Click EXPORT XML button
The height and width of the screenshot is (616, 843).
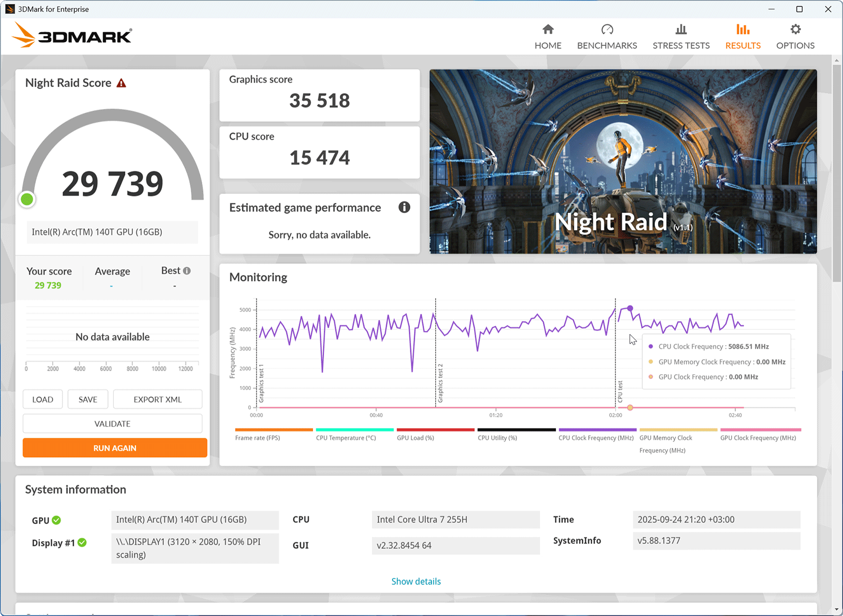coord(158,399)
